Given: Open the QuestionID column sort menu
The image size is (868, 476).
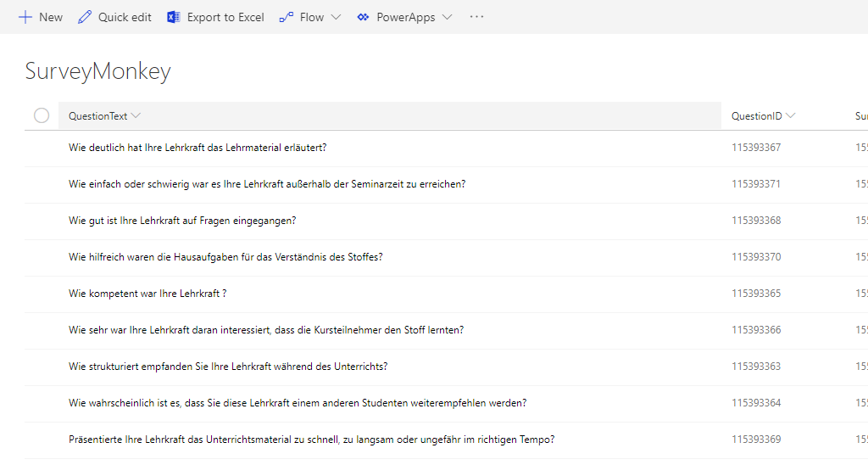Looking at the screenshot, I should (790, 116).
